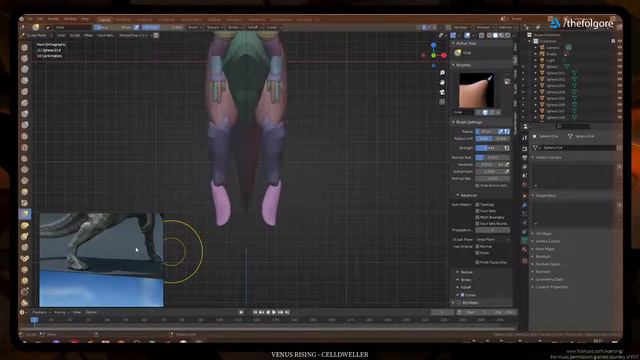
Task: Open the File menu
Action: tap(30, 19)
